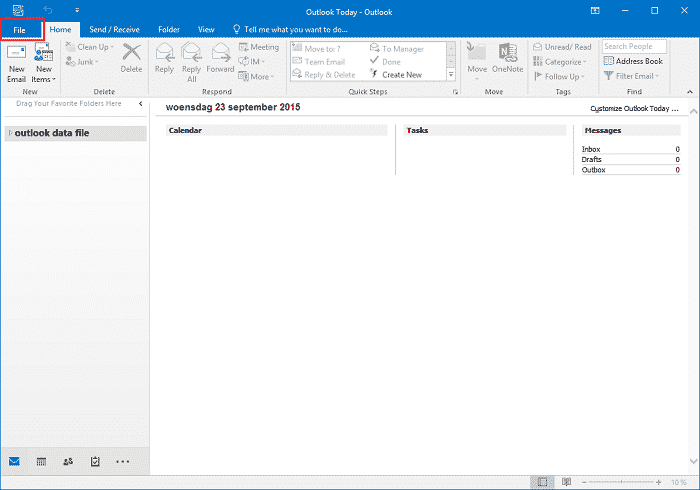Open the Categorize dropdown
Image resolution: width=700 pixels, height=490 pixels.
[x=560, y=62]
